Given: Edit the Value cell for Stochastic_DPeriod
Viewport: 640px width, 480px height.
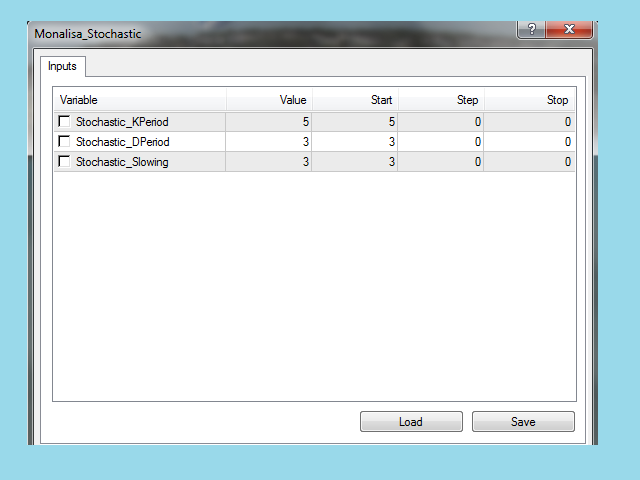Looking at the screenshot, I should [269, 142].
